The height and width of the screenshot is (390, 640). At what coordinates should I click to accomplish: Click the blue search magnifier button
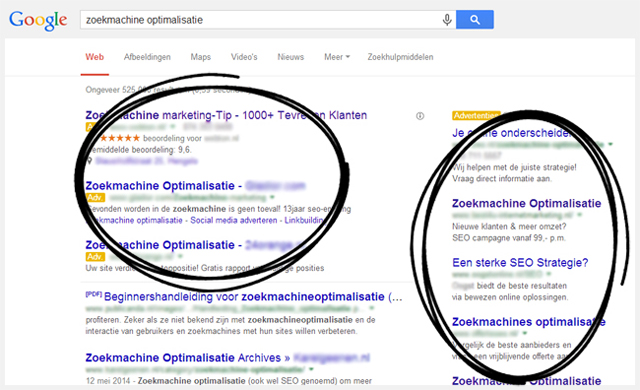coord(475,20)
